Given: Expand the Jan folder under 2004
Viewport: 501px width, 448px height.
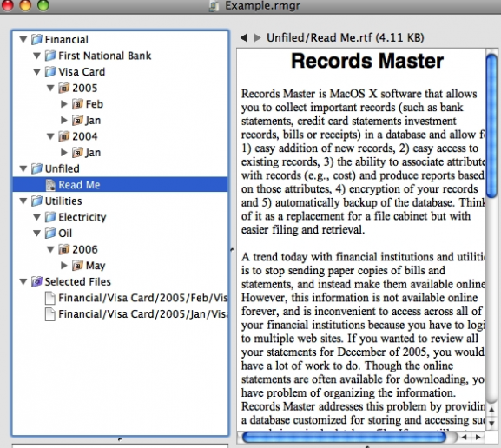Looking at the screenshot, I should point(64,153).
